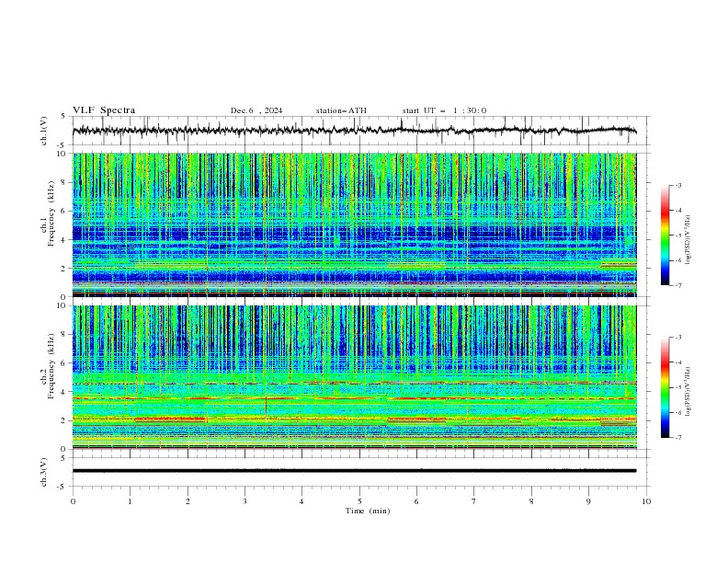Click the "ch.3(V)" waveform axis label
Screen dimensions: 728x563
coord(44,472)
